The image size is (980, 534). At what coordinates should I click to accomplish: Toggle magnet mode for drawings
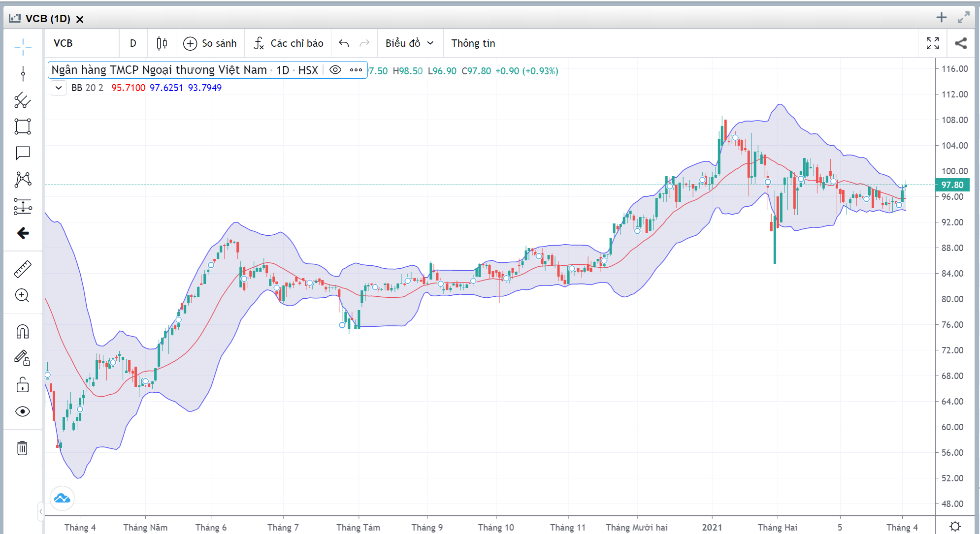click(x=23, y=331)
